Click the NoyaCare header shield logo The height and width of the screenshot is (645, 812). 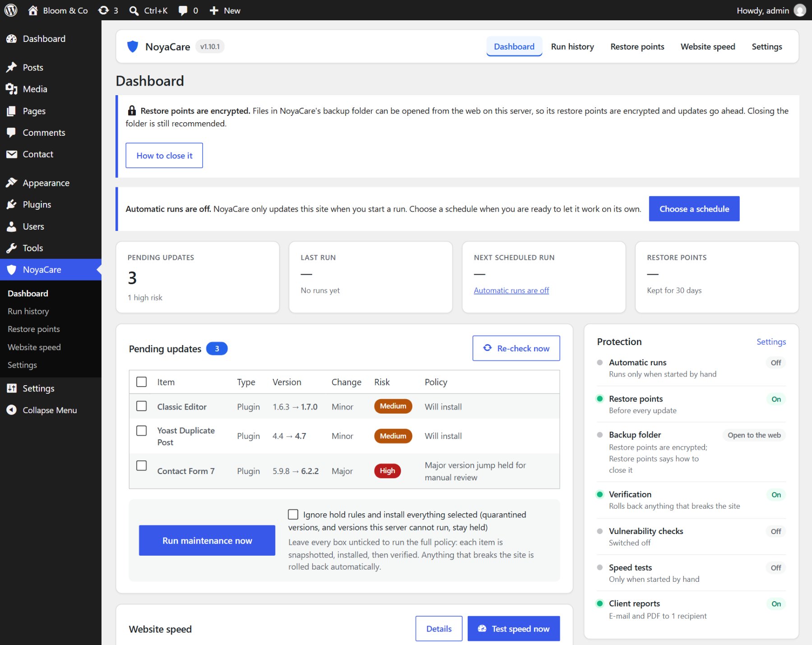coord(133,46)
